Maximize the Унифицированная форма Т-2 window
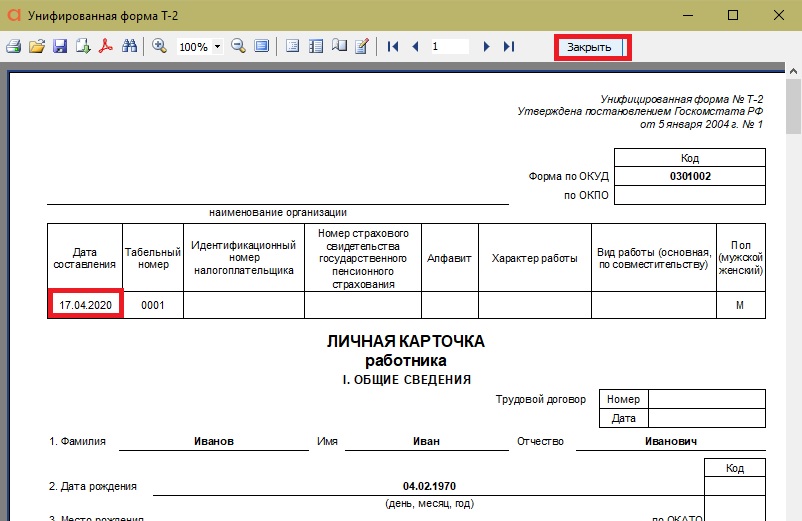The image size is (802, 521). pyautogui.click(x=733, y=15)
